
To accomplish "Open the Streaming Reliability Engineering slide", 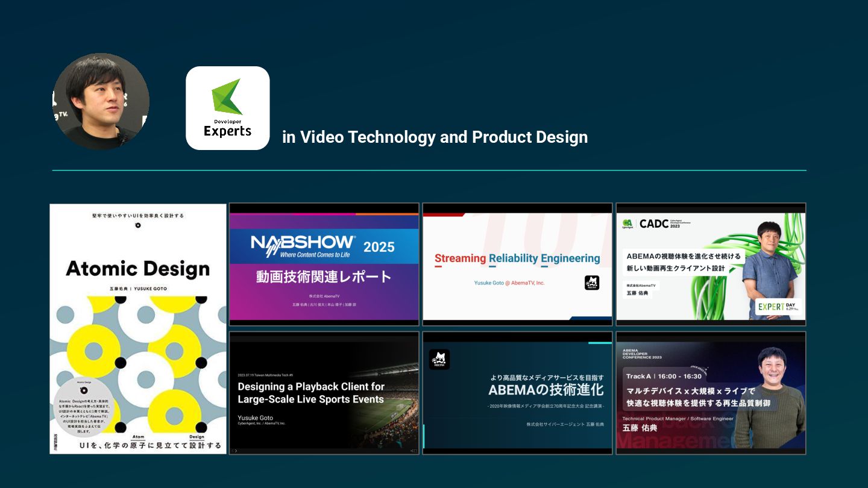I will click(517, 264).
